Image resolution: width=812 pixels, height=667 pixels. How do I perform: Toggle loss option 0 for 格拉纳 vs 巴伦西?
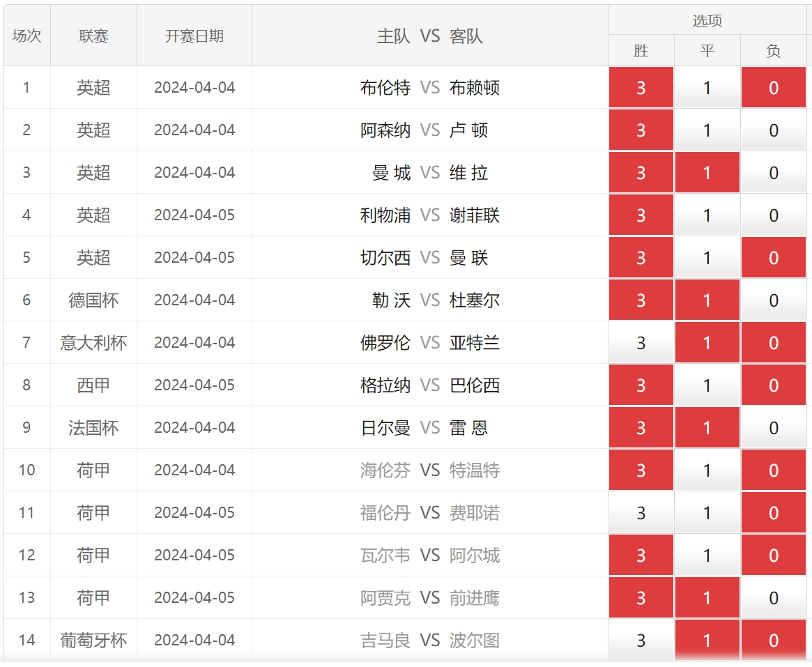(x=774, y=385)
